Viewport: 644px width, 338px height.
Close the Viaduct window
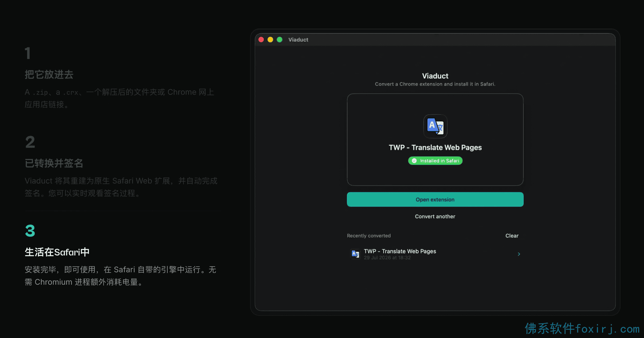tap(261, 40)
